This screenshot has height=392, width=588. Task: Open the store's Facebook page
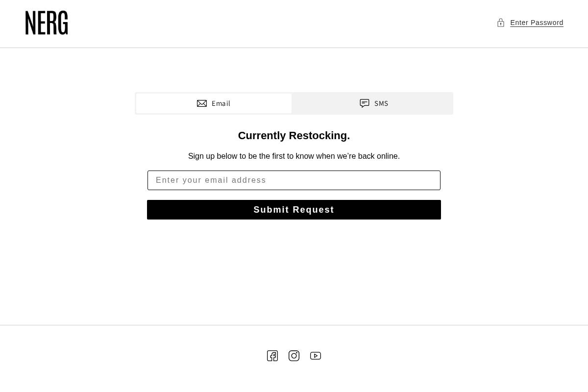[x=272, y=356]
